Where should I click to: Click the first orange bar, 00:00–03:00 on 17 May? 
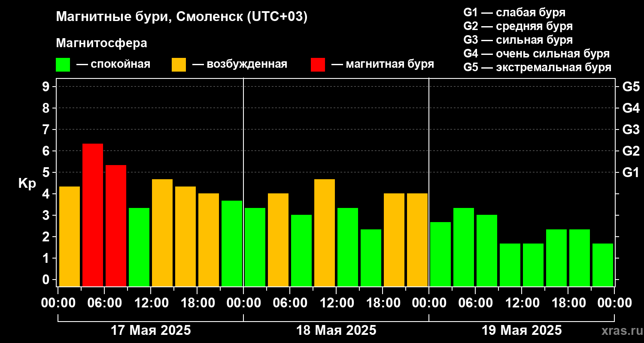click(70, 236)
